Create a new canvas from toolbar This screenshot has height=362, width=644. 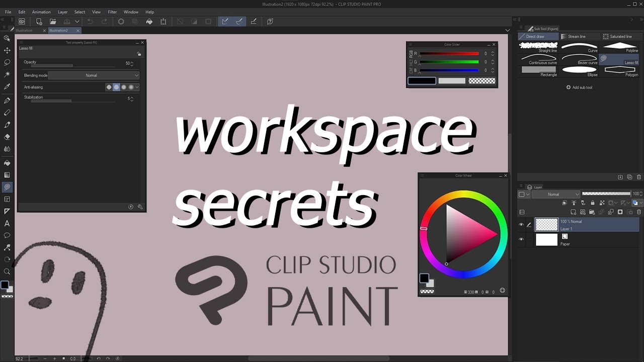tap(39, 22)
